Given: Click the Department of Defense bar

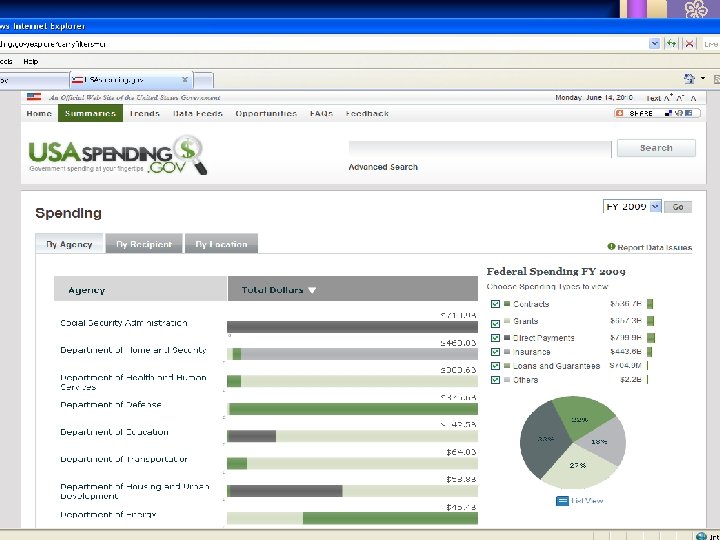Looking at the screenshot, I should 352,409.
